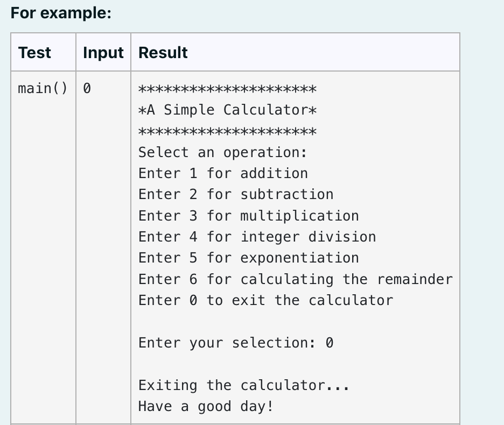Click the 'For example:' heading
The image size is (504, 425).
coord(61,13)
